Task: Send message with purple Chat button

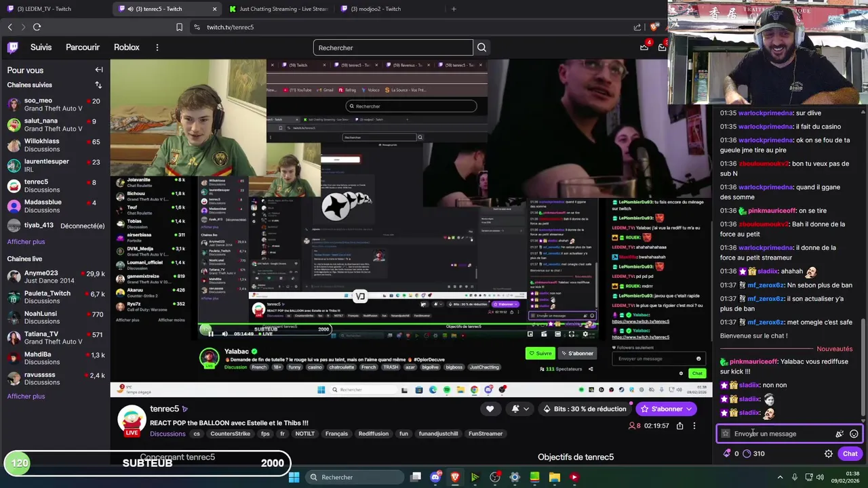Action: tap(850, 453)
